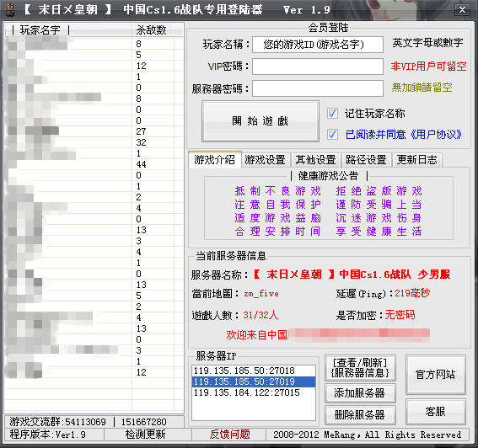Click the app icon in title bar
This screenshot has height=448, width=478.
(x=10, y=9)
